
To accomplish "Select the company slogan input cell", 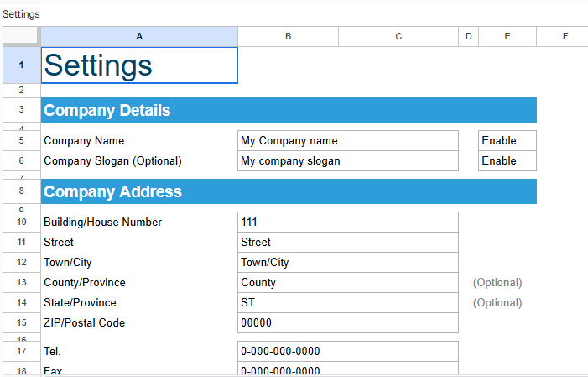I will click(348, 161).
